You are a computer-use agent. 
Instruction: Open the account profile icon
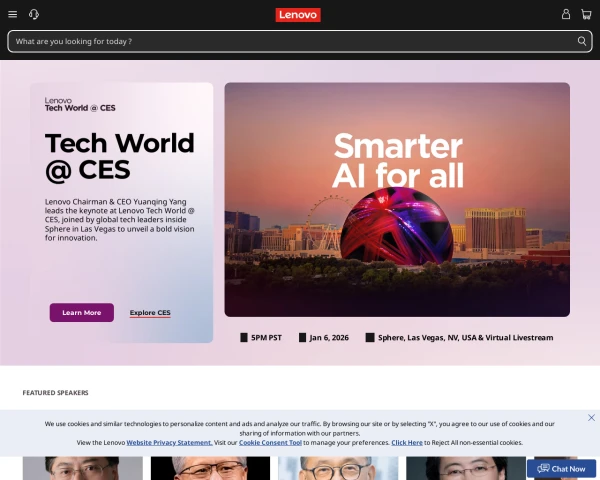pos(566,15)
